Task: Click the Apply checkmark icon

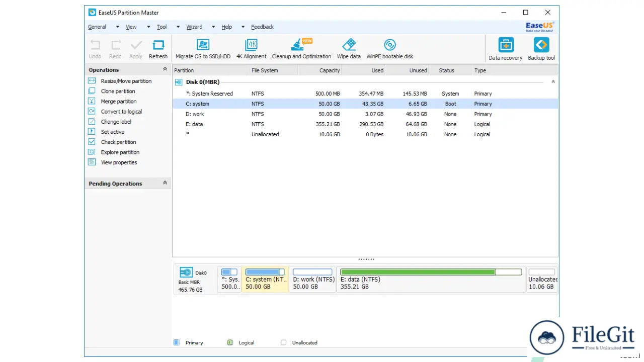Action: point(136,45)
